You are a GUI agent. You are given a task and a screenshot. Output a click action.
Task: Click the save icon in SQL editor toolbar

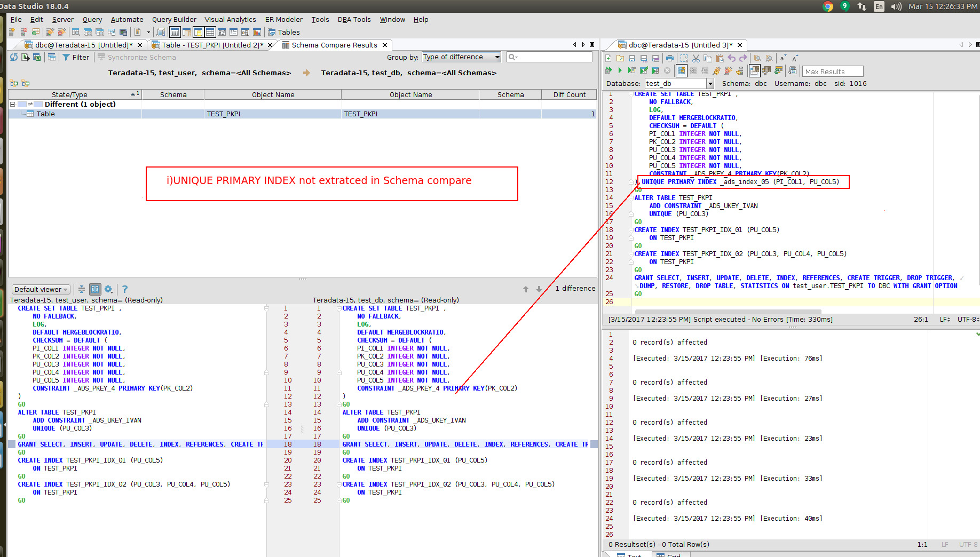coord(632,58)
